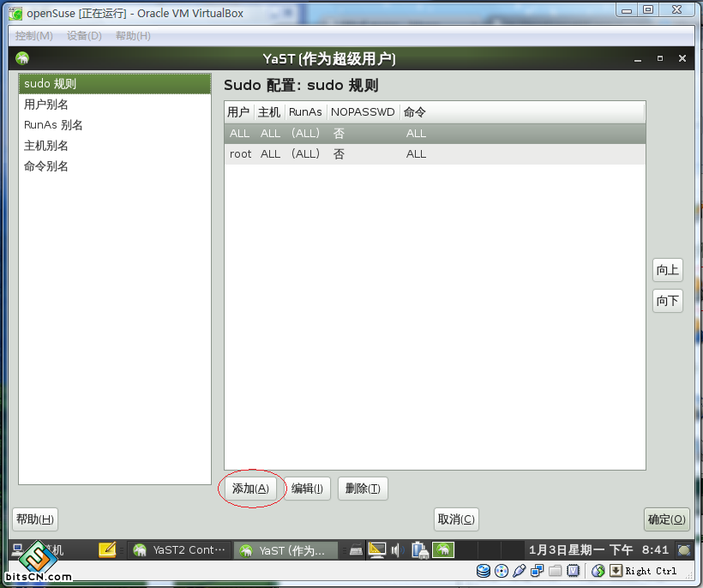Click the volume speaker tray icon
The image size is (703, 588).
point(397,550)
